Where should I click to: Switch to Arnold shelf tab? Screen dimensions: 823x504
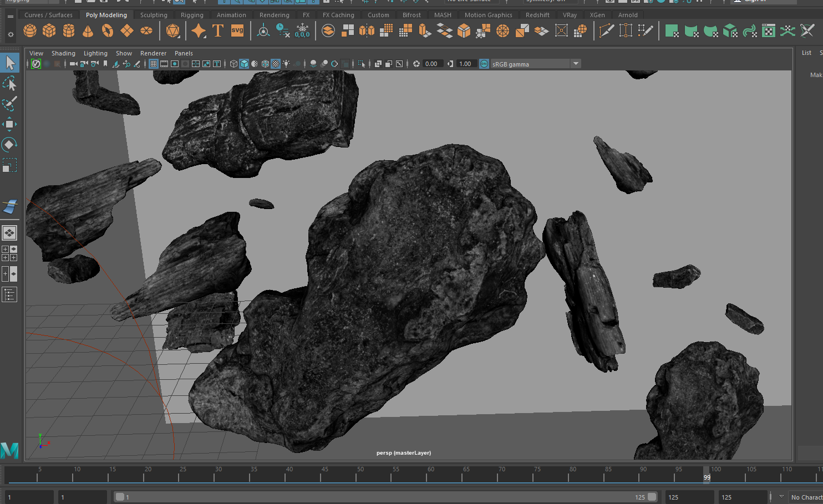[628, 15]
